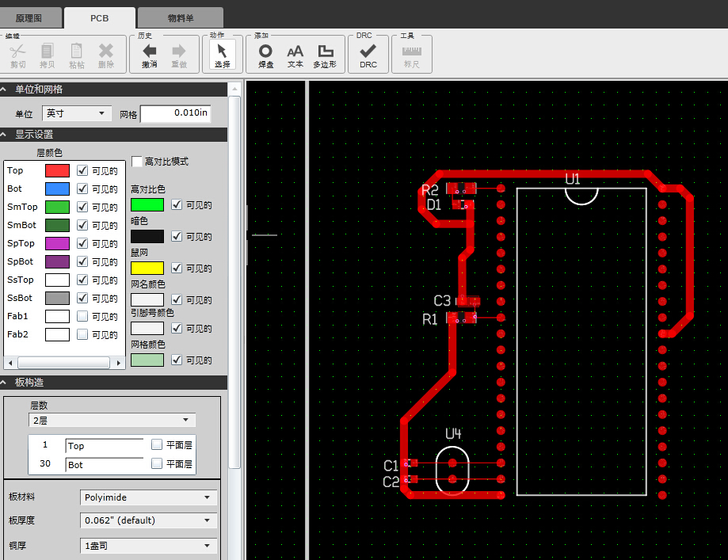Select the R1 resistor label
This screenshot has height=560, width=728.
(x=429, y=319)
